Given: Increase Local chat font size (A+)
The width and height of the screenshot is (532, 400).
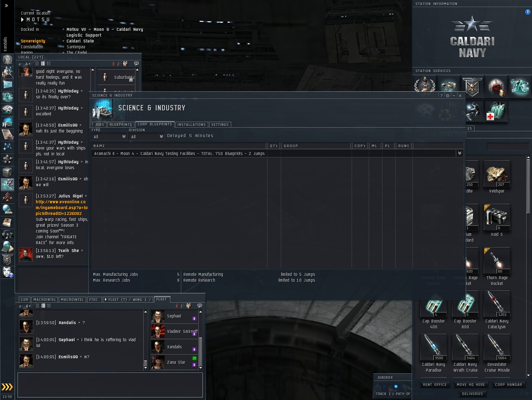Looking at the screenshot, I should click(28, 64).
